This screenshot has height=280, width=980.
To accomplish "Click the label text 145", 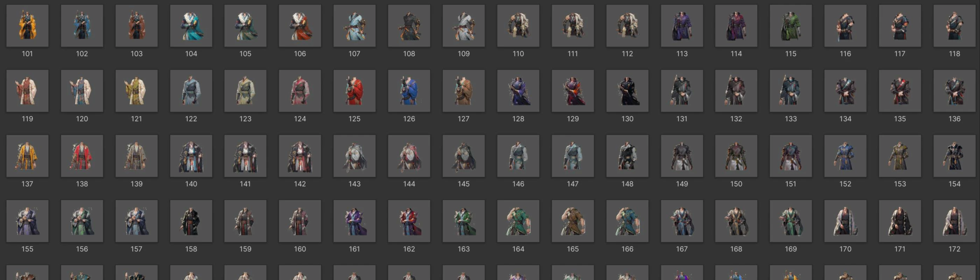I will 463,184.
